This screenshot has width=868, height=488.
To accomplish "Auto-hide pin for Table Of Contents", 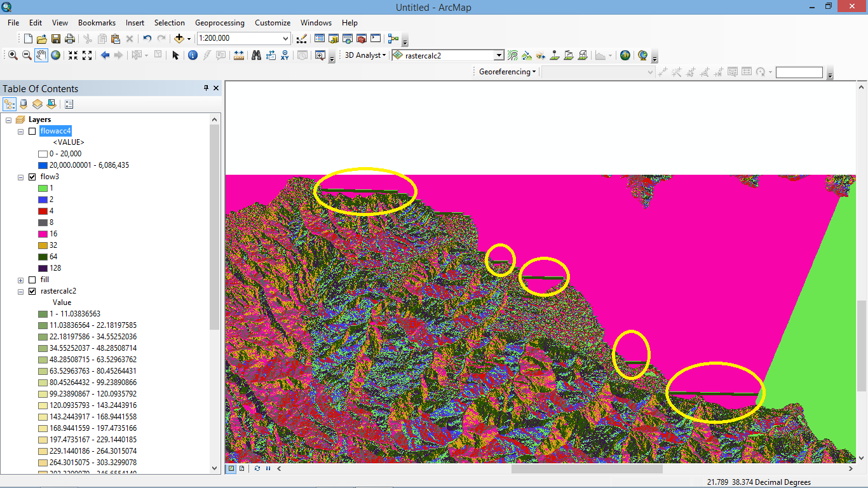I will click(x=206, y=88).
